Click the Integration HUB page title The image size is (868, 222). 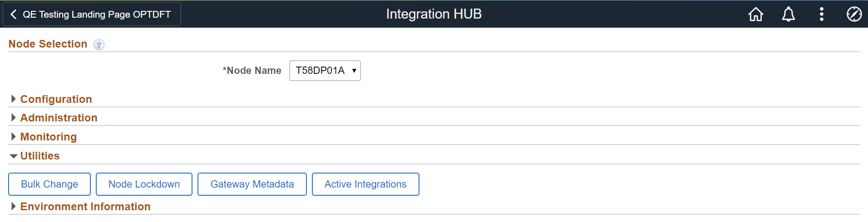click(x=434, y=14)
